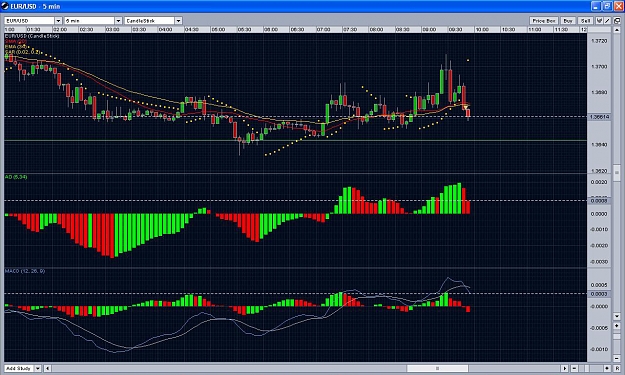The width and height of the screenshot is (625, 375).
Task: Open the CandleStick chart type dropdown arrow
Action: [179, 21]
